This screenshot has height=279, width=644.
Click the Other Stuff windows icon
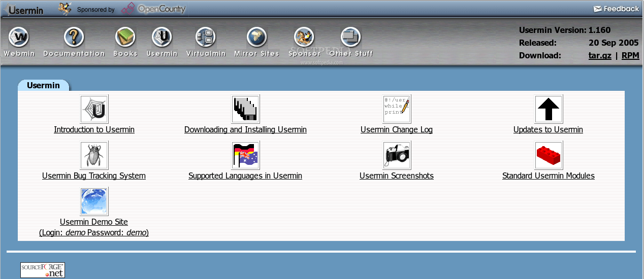pos(351,37)
